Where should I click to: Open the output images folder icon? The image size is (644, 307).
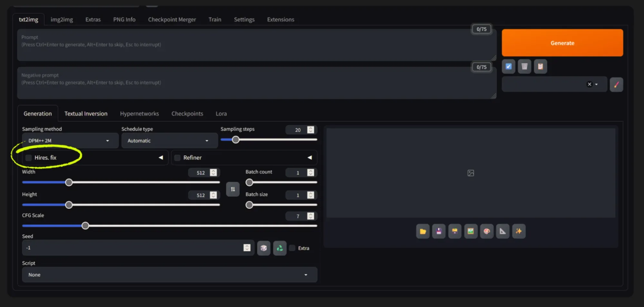(423, 231)
